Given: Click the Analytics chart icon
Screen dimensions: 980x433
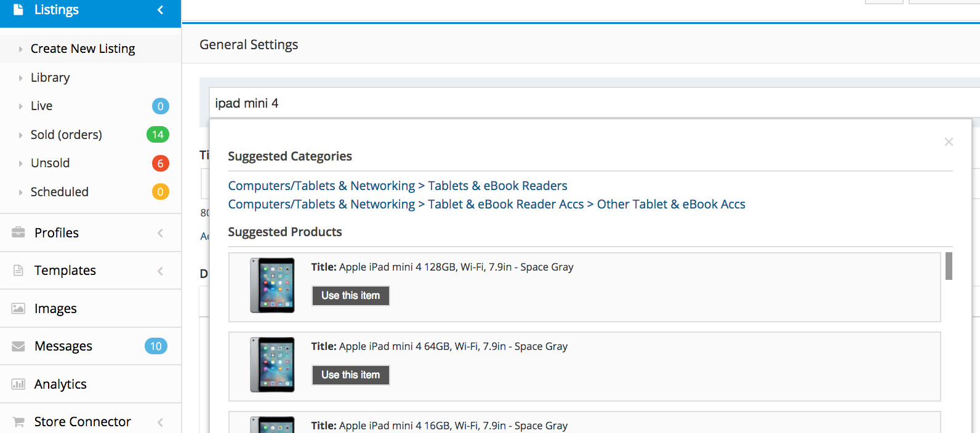Looking at the screenshot, I should [x=18, y=384].
